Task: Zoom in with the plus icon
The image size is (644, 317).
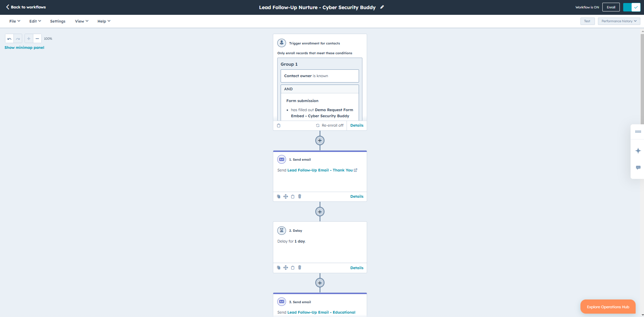Action: tap(29, 39)
